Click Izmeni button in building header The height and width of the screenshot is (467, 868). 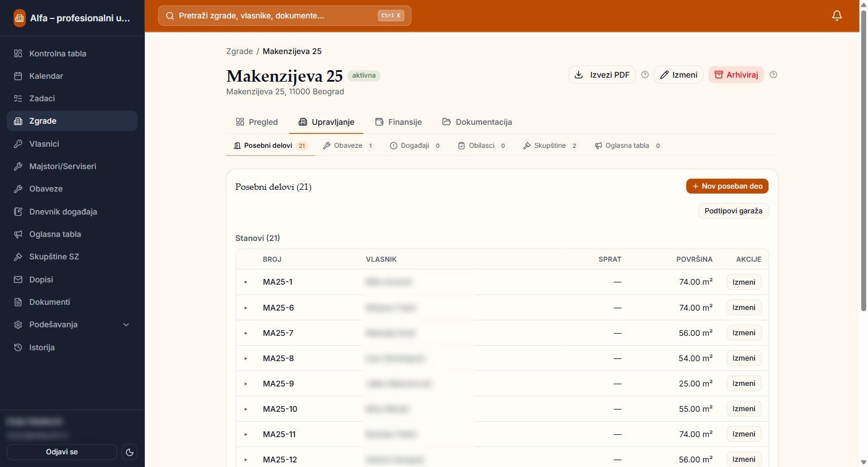click(678, 75)
